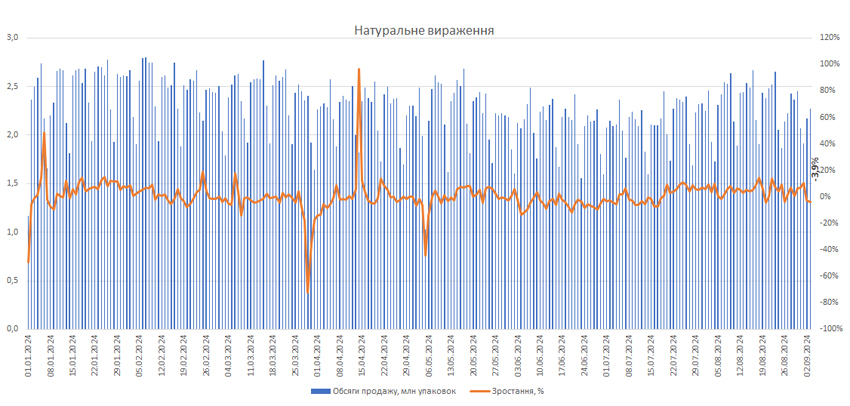Click date label '29.01.2024'
The height and width of the screenshot is (406, 850).
click(118, 355)
